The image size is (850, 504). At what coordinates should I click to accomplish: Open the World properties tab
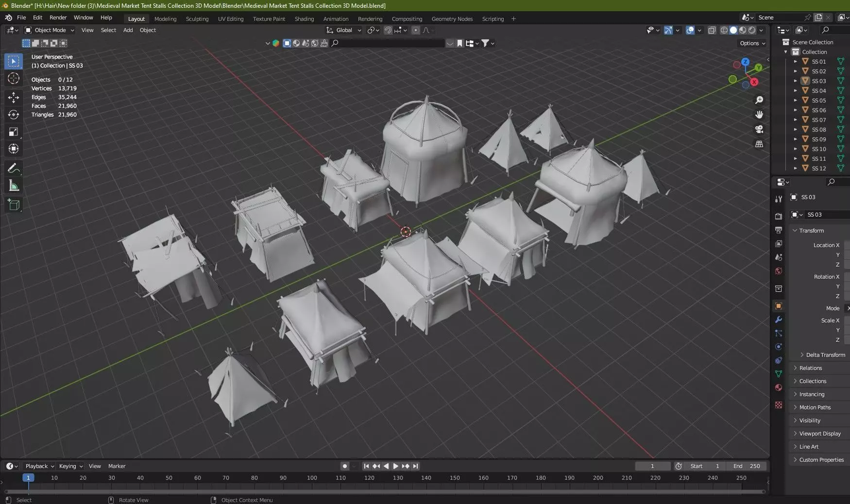click(x=779, y=271)
